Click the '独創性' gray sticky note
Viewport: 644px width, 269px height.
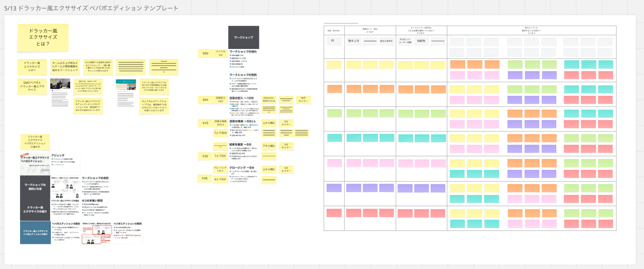click(x=421, y=41)
